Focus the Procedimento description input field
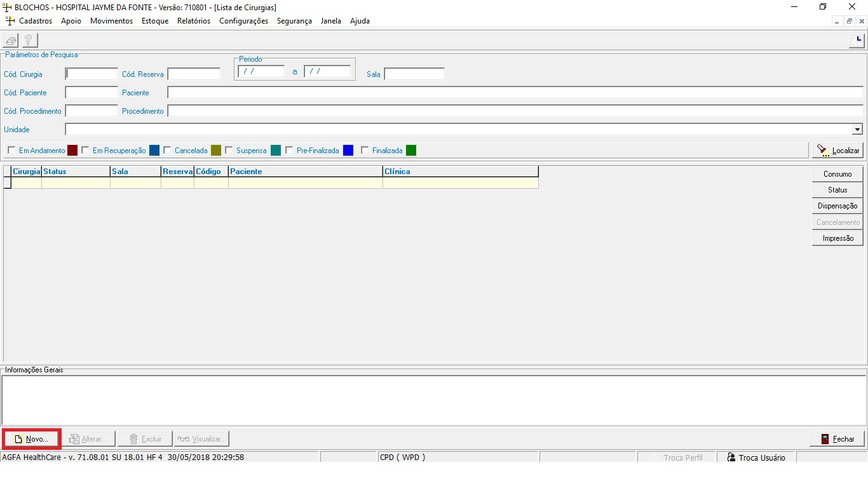The width and height of the screenshot is (868, 488). click(x=515, y=111)
